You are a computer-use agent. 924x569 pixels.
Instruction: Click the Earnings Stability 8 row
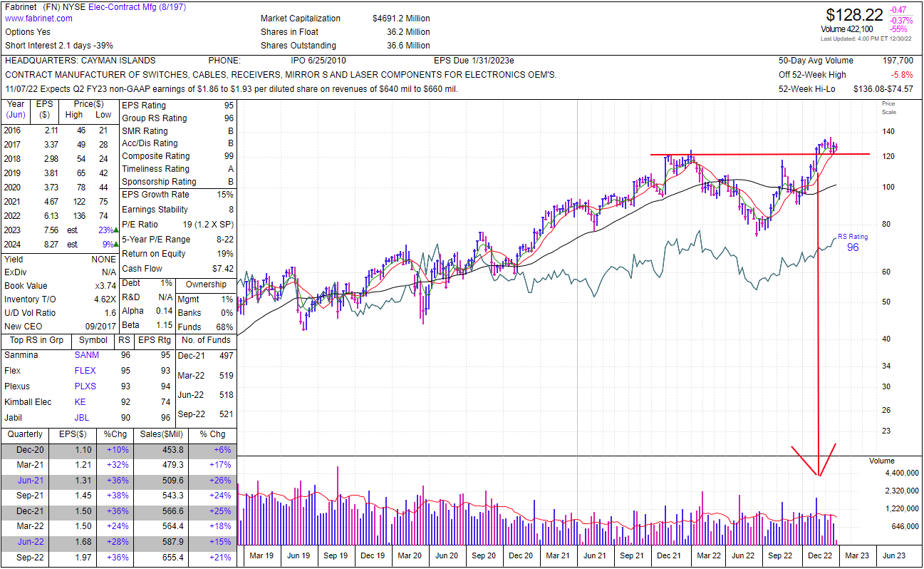click(177, 210)
